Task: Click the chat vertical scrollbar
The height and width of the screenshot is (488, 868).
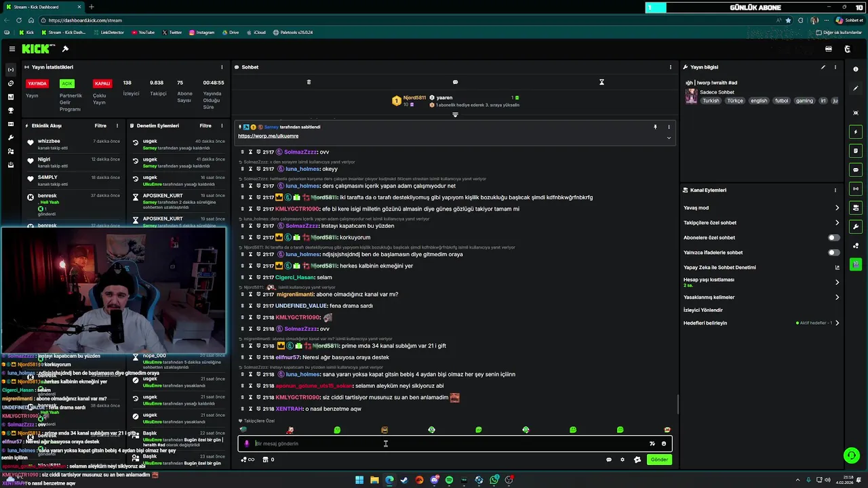Action: 677,405
